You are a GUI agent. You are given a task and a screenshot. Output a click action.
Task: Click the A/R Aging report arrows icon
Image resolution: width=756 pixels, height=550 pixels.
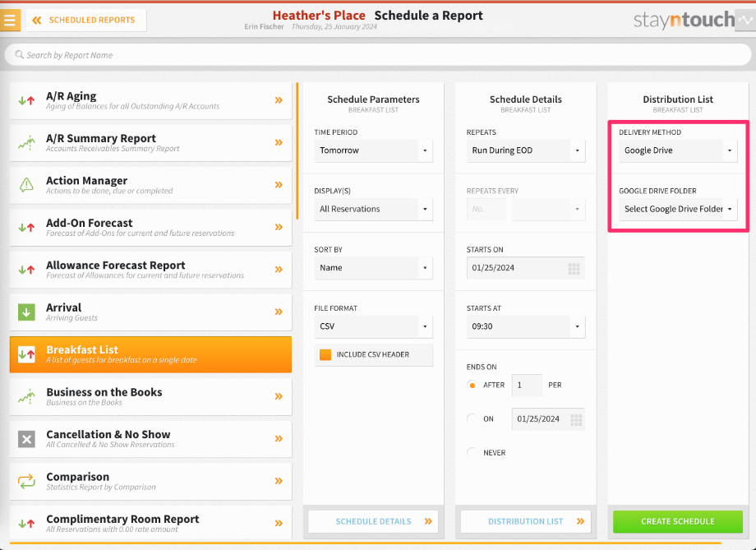26,100
